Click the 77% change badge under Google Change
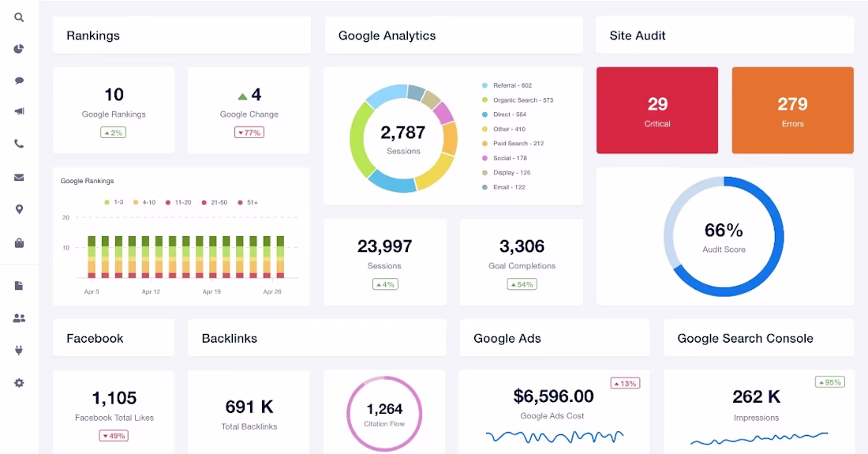Viewport: 868px width, 454px height. 249,133
